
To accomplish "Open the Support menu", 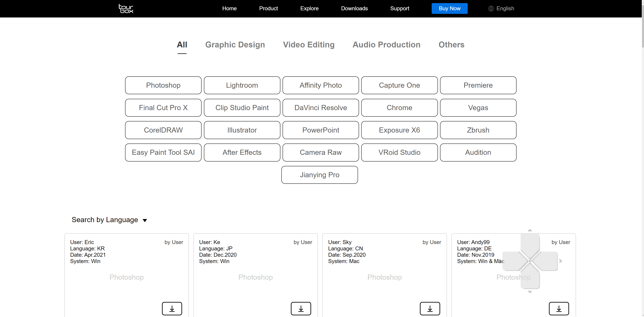I will (399, 9).
